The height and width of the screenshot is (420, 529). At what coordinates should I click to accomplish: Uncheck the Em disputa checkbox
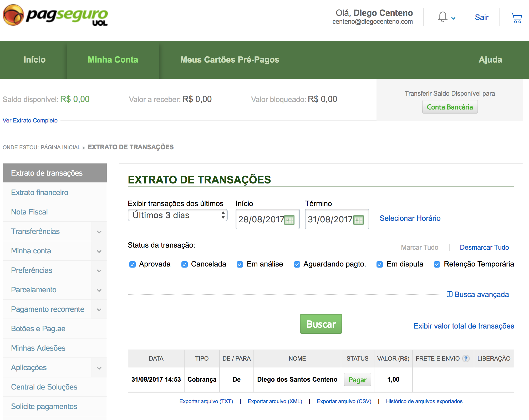(380, 264)
